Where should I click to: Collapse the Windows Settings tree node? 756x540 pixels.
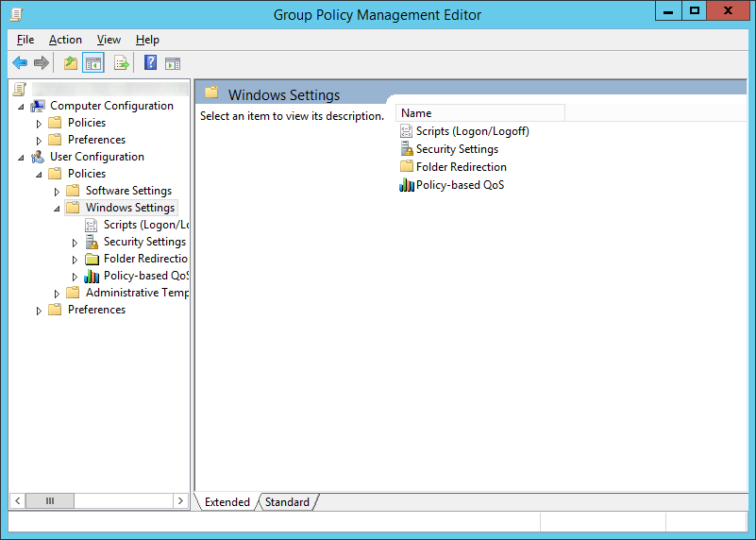coord(57,209)
